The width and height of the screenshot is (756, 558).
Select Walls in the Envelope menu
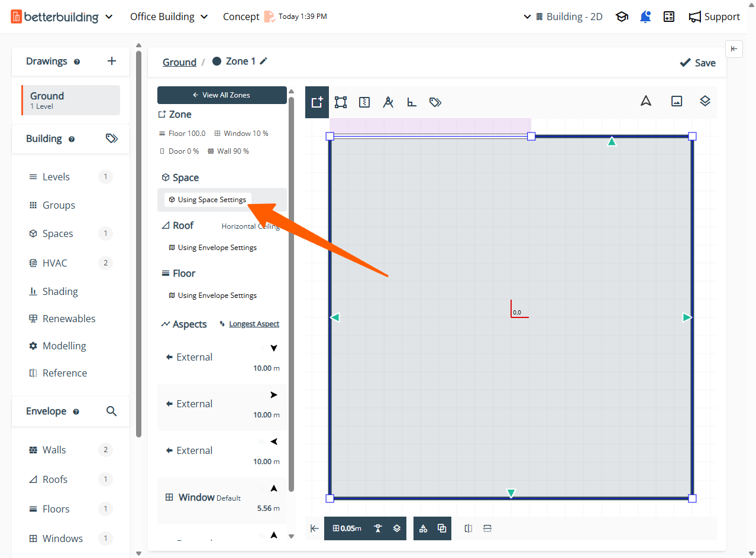[x=54, y=450]
